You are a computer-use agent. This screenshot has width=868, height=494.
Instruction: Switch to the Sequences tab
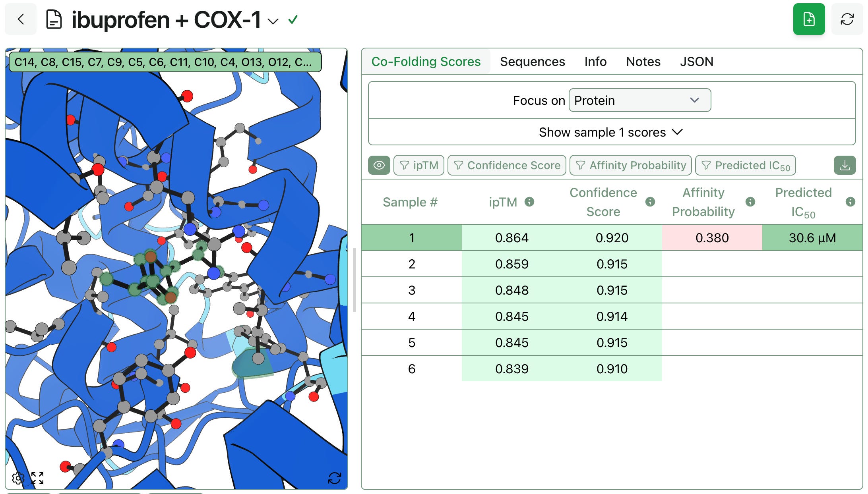coord(532,62)
